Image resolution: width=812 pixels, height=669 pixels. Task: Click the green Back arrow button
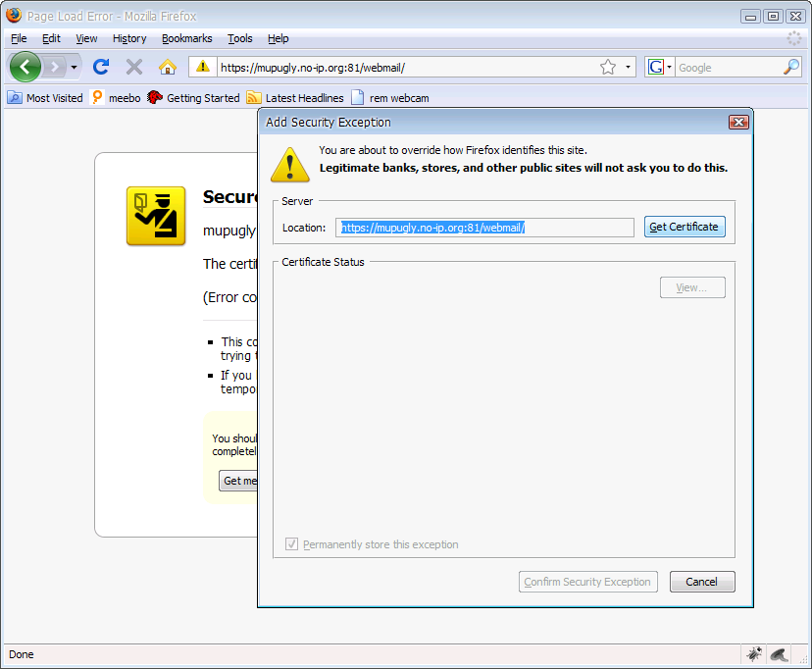click(x=25, y=67)
